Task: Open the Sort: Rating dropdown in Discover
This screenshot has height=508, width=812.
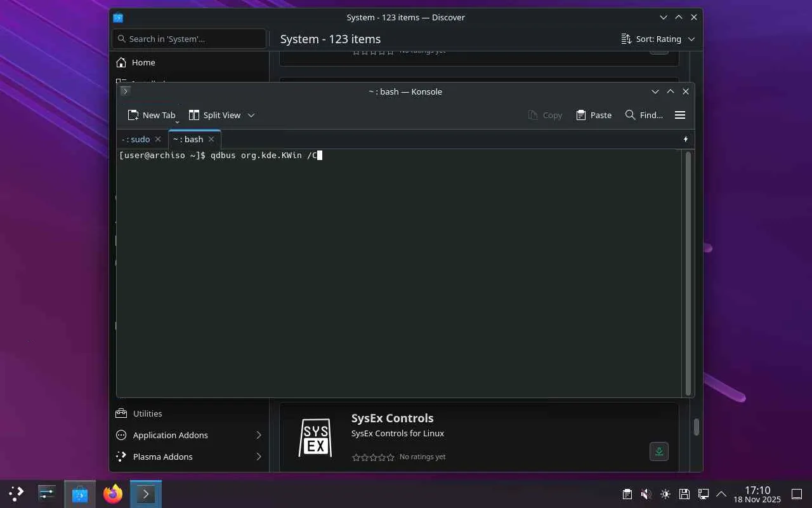Action: click(x=658, y=39)
